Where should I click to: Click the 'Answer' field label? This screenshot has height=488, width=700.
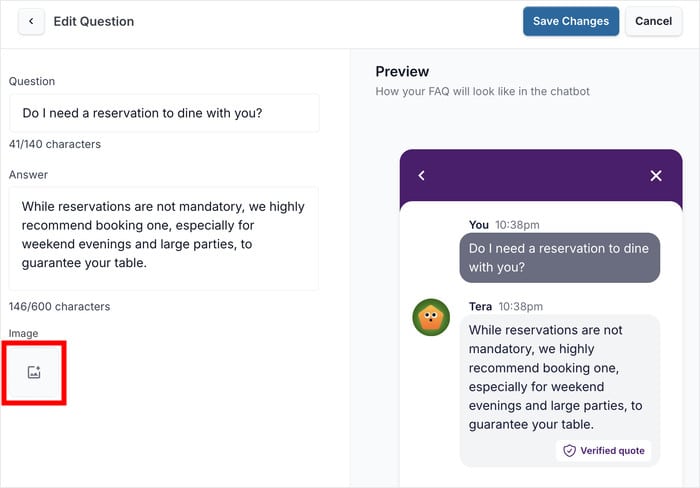28,175
